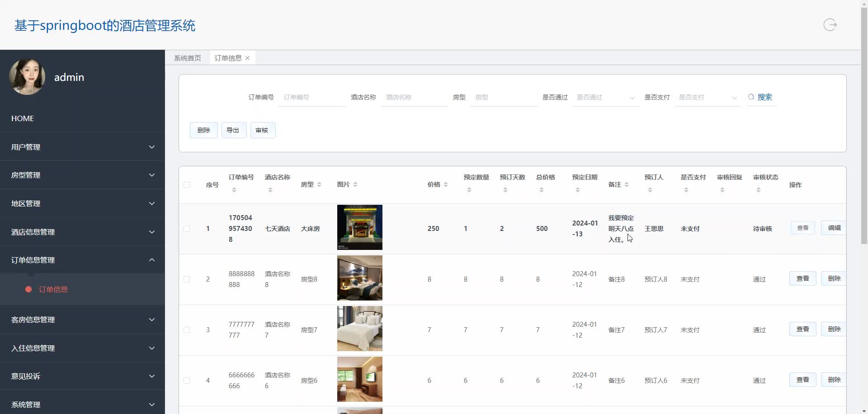Check the row 2 酒店名称8 checkbox

(x=187, y=279)
